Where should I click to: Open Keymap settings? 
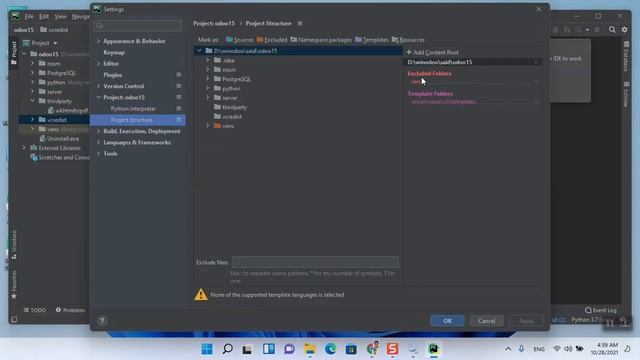(x=114, y=52)
